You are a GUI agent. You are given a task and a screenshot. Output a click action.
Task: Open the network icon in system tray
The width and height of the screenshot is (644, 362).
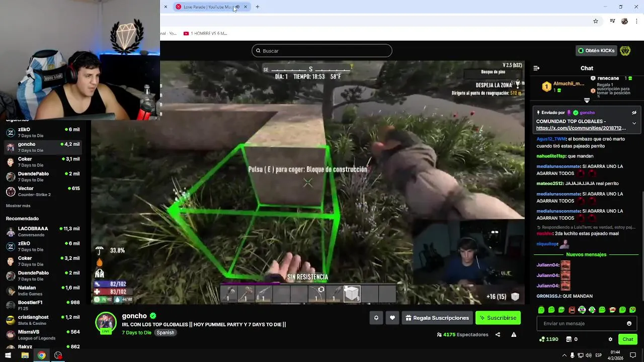pyautogui.click(x=581, y=355)
